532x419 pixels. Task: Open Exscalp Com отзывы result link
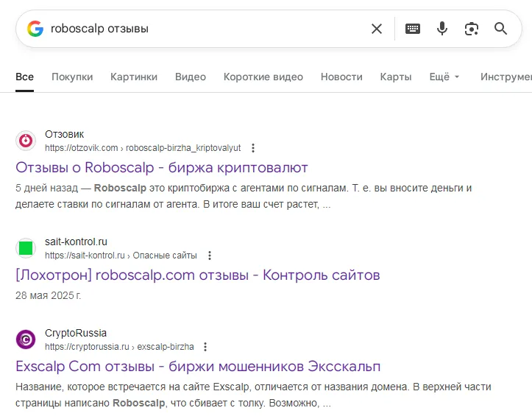coord(198,367)
